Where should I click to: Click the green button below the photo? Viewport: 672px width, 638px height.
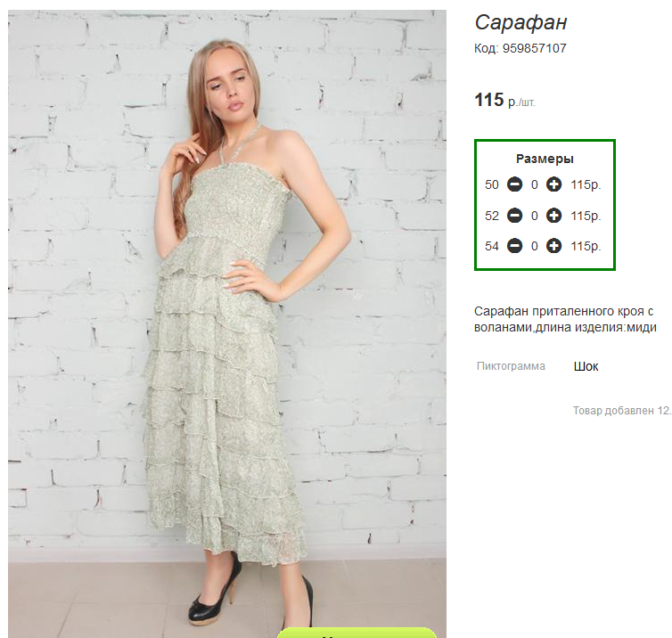tap(356, 633)
